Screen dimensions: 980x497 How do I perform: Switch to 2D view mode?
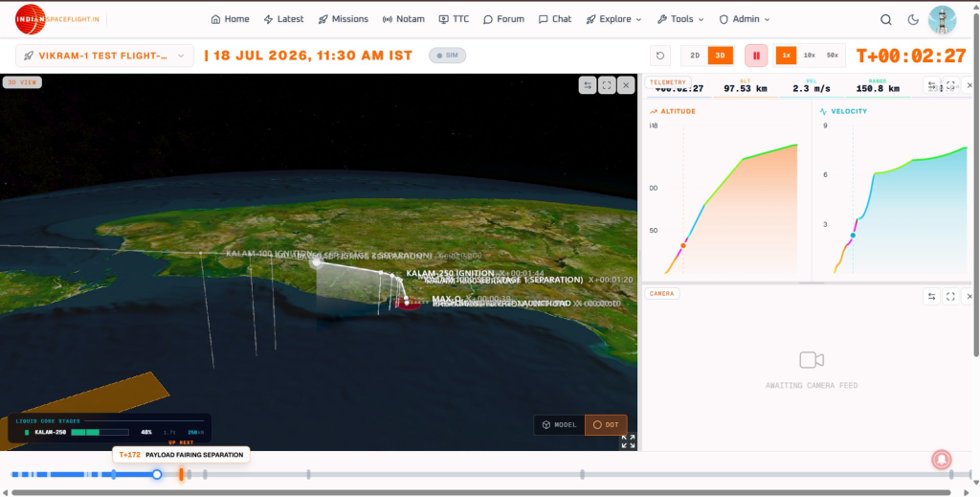695,56
